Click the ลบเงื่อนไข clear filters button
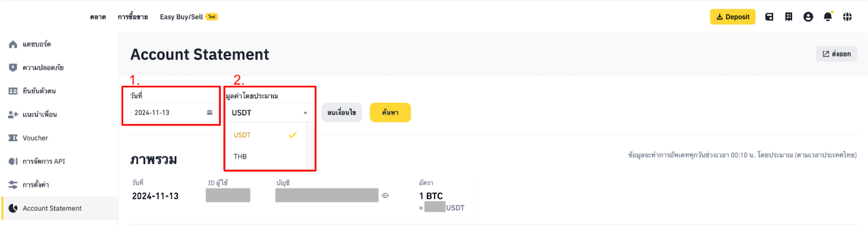 pyautogui.click(x=342, y=112)
